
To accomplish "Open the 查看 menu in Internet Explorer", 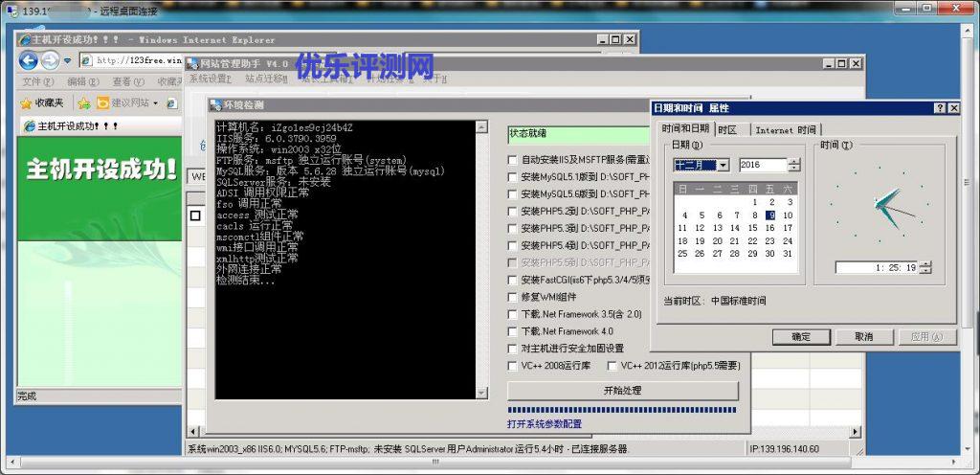I will tap(128, 81).
